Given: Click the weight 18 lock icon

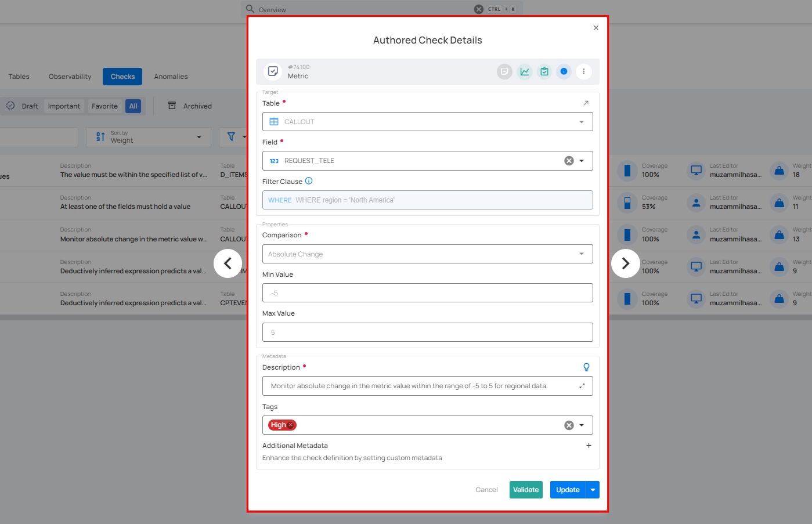Looking at the screenshot, I should pyautogui.click(x=779, y=171).
